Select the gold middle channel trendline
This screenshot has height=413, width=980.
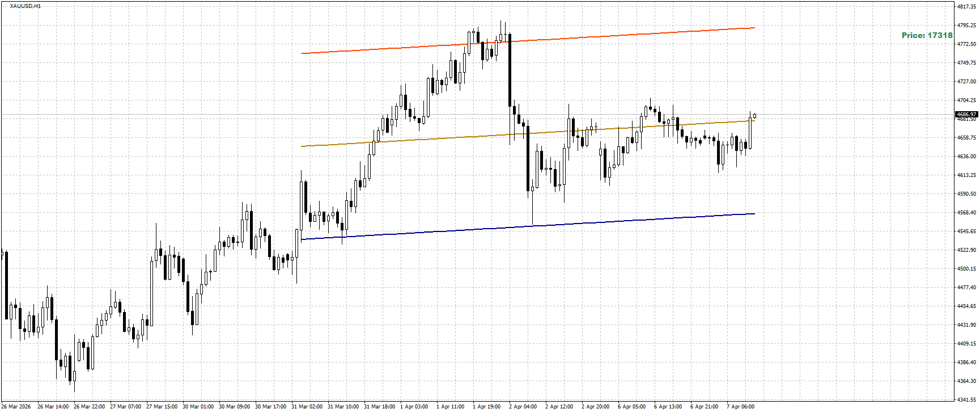[528, 133]
